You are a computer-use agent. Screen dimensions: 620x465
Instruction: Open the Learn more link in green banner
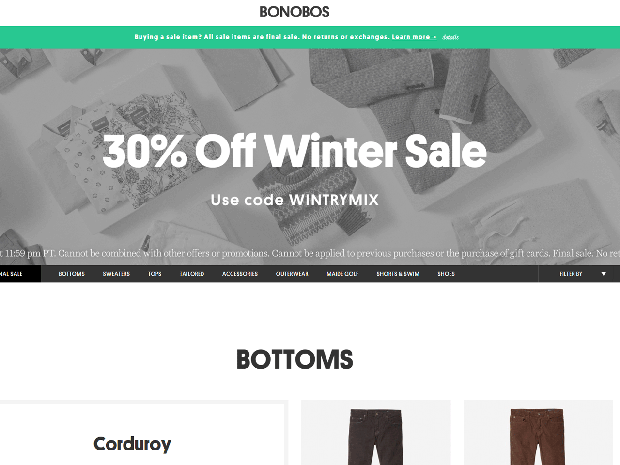click(x=411, y=37)
